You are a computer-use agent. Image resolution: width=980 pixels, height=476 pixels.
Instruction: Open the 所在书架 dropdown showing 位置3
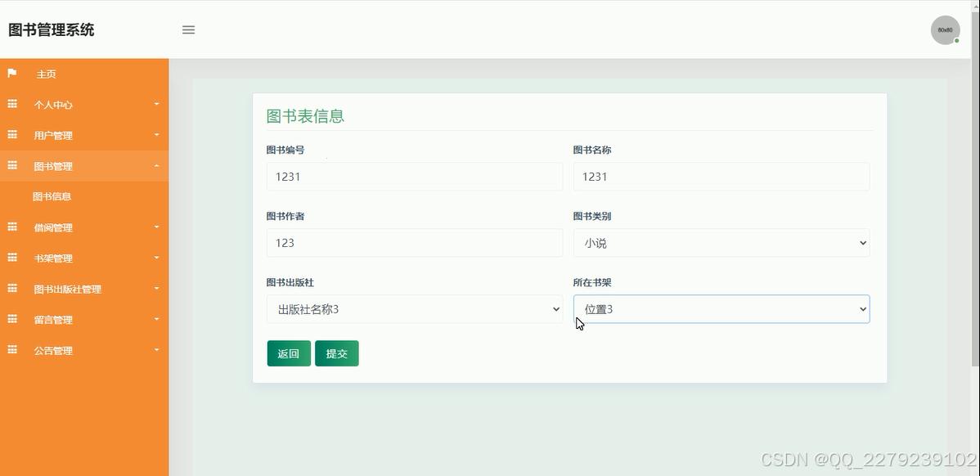coord(722,309)
